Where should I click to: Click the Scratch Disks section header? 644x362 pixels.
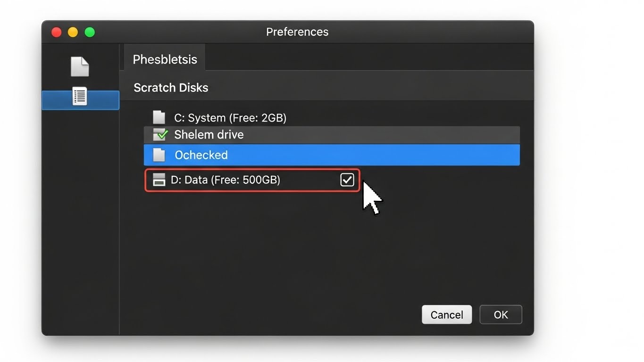(x=171, y=88)
